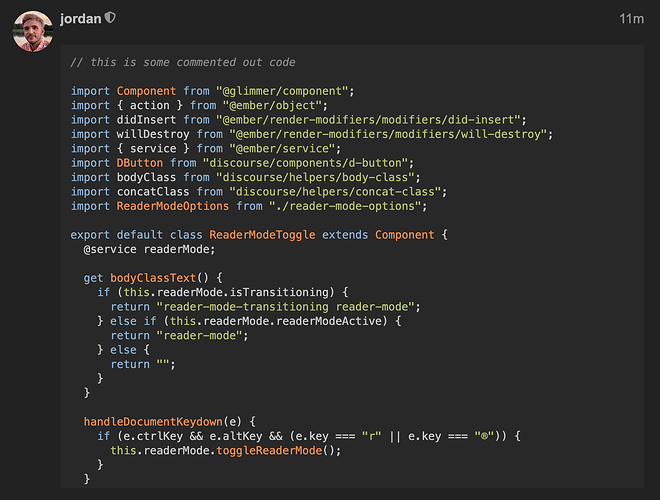Click the "export default class ReaderModeToggle" line
Screen dimensions: 660x500
(259, 234)
